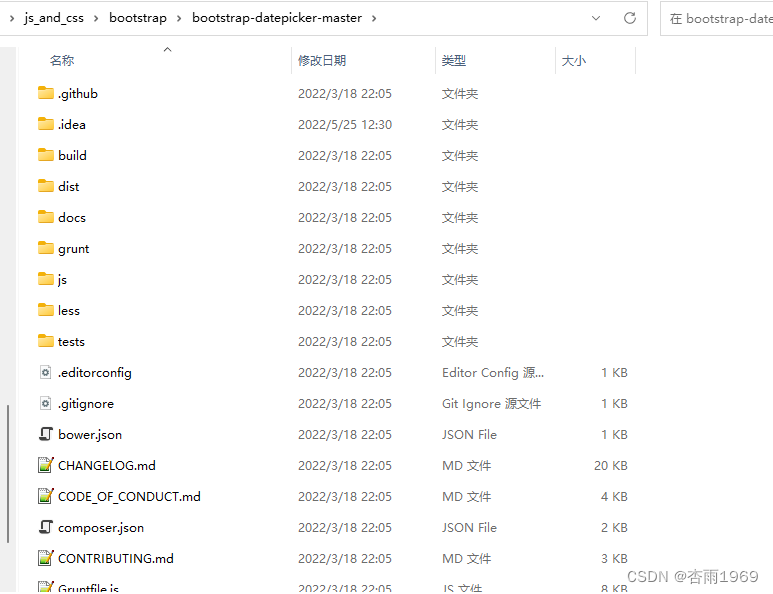
Task: Select the dist folder name
Action: pos(69,187)
